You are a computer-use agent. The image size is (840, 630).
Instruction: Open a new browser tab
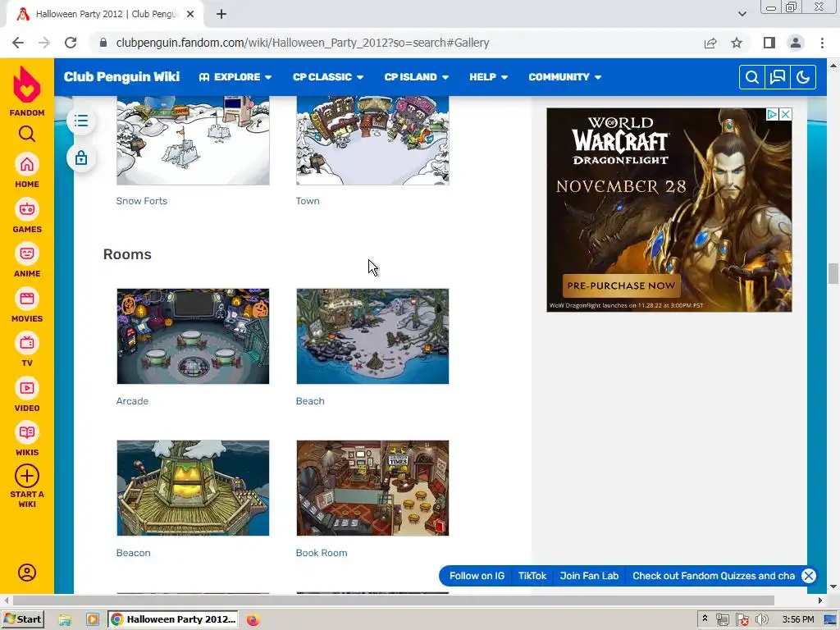[x=221, y=15]
